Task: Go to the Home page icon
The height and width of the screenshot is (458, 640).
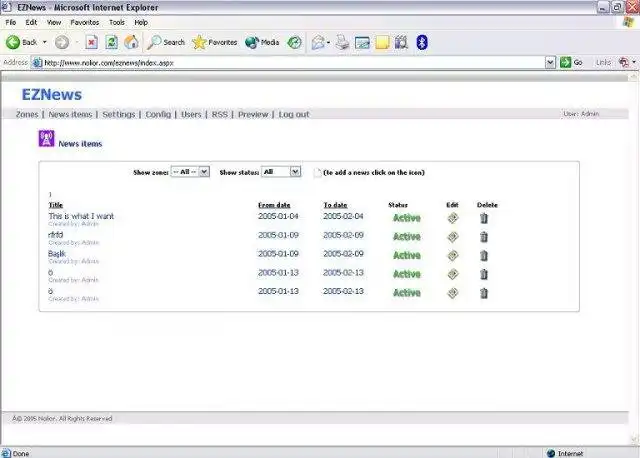Action: click(x=131, y=42)
